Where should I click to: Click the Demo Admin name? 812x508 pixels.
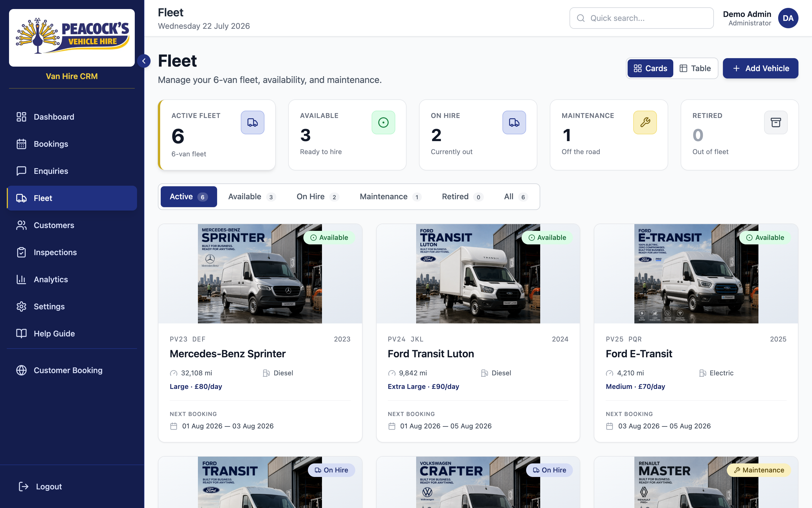747,14
